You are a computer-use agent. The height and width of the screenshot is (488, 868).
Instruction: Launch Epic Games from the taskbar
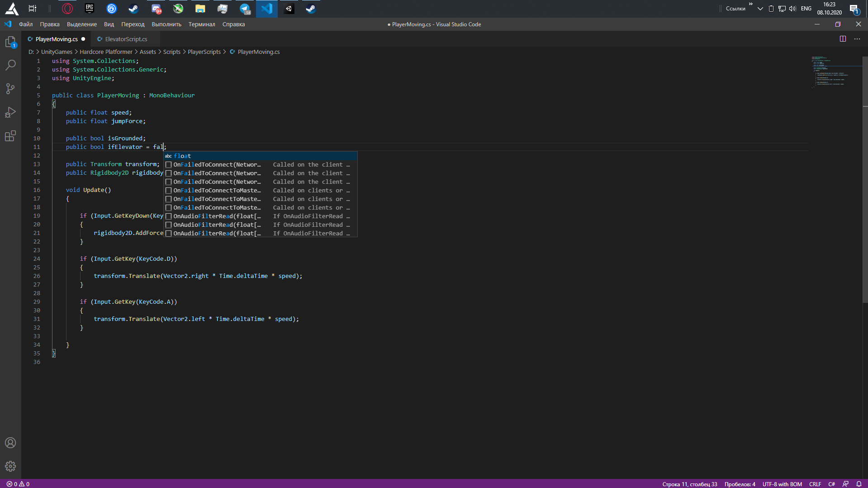(x=89, y=9)
